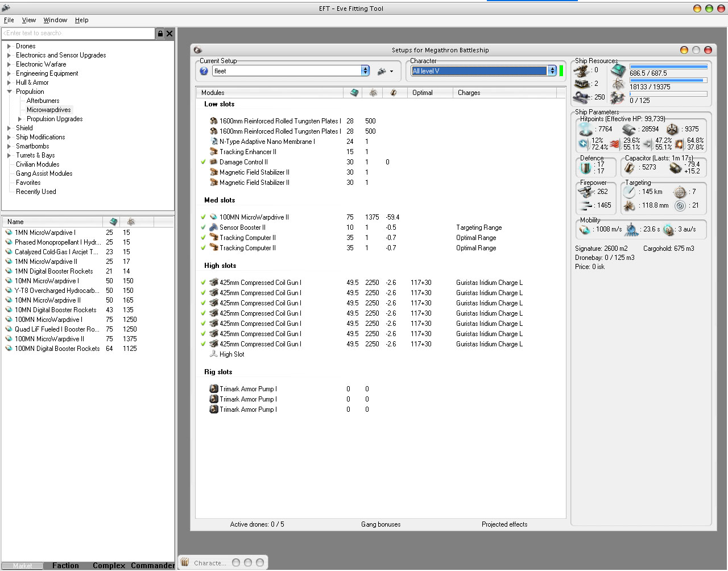Toggle the second Tracking Computer II checkmark

pyautogui.click(x=204, y=248)
